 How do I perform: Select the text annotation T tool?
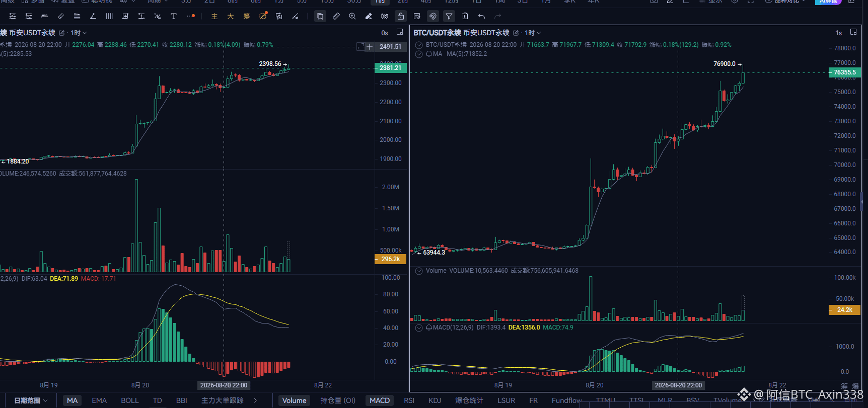coord(173,16)
